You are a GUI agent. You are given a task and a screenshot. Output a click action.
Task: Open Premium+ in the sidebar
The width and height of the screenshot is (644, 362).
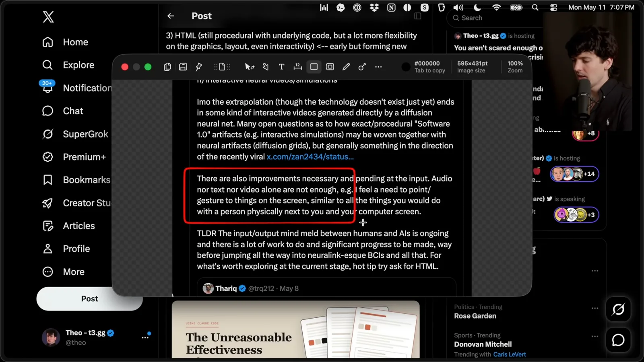[x=74, y=157]
